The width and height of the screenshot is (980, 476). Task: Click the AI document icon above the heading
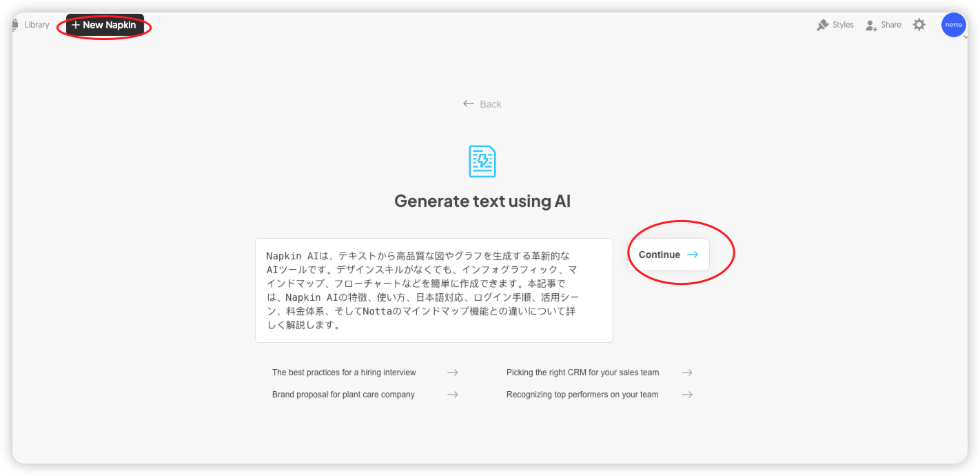(x=482, y=161)
